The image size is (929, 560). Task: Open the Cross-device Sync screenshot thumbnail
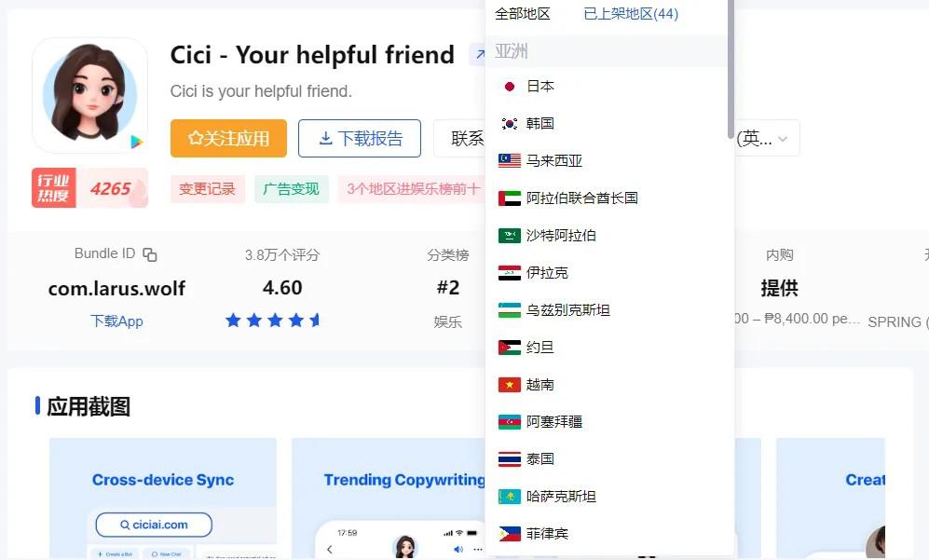[163, 498]
